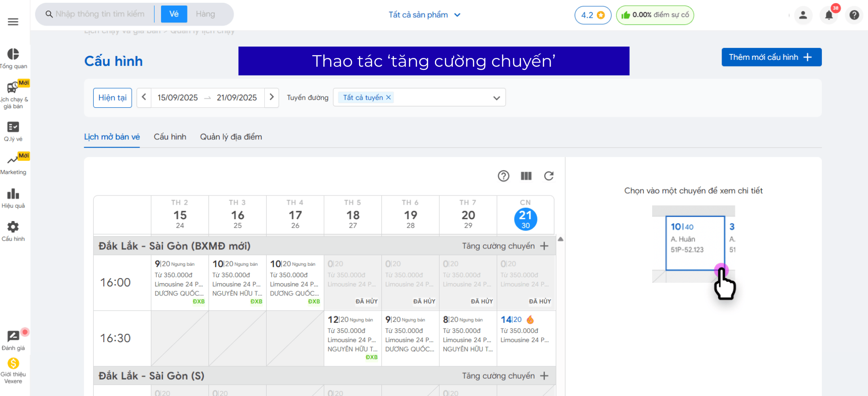Click Tăng cường chuyến for BXMĐ mới route
The image size is (868, 396).
(x=505, y=246)
